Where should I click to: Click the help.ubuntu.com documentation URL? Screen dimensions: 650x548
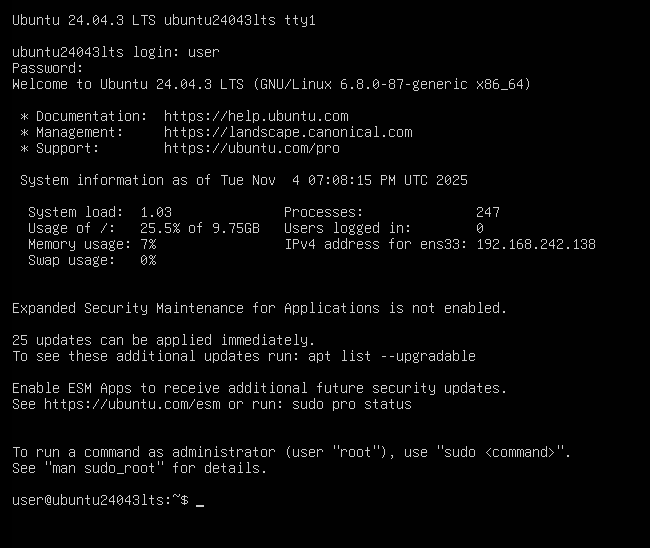(x=256, y=116)
